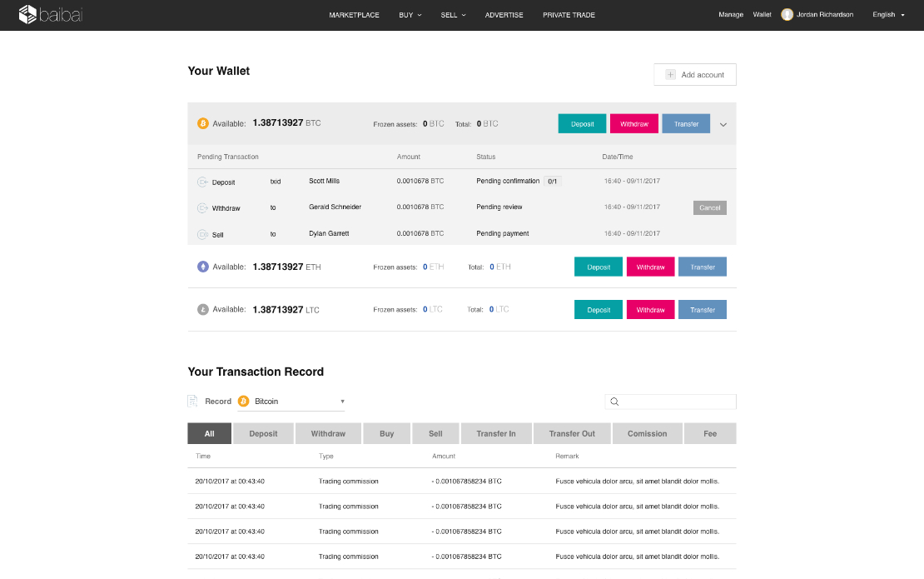This screenshot has width=924, height=579.
Task: Open MARKETPLACE from the top navigation
Action: [x=354, y=15]
